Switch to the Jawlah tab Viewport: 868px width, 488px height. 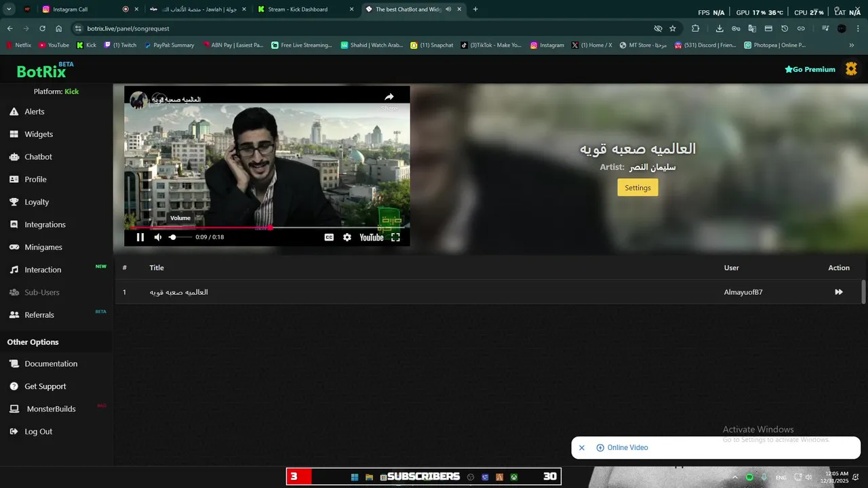coord(197,9)
